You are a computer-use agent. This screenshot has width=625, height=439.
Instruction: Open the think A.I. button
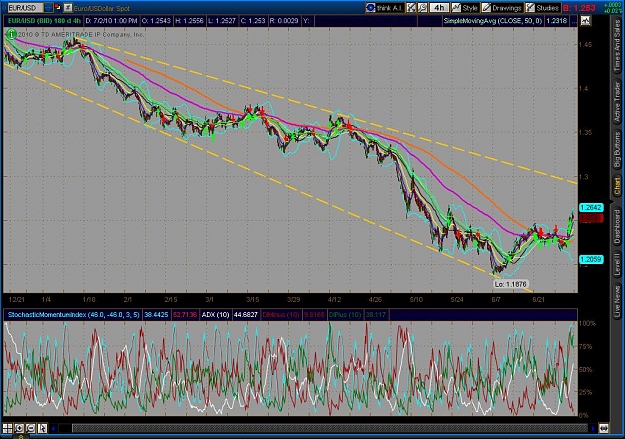click(385, 8)
